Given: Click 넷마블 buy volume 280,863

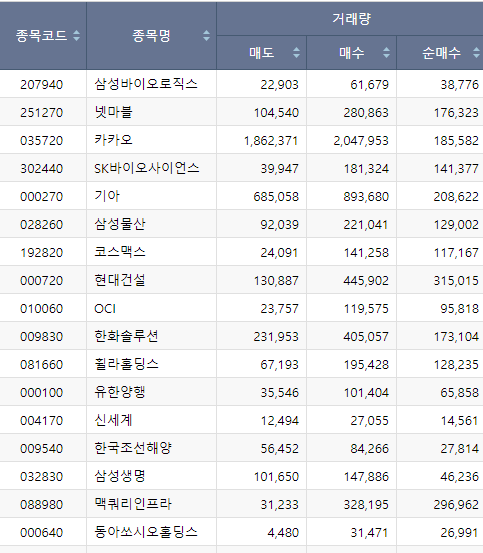Looking at the screenshot, I should click(366, 113).
